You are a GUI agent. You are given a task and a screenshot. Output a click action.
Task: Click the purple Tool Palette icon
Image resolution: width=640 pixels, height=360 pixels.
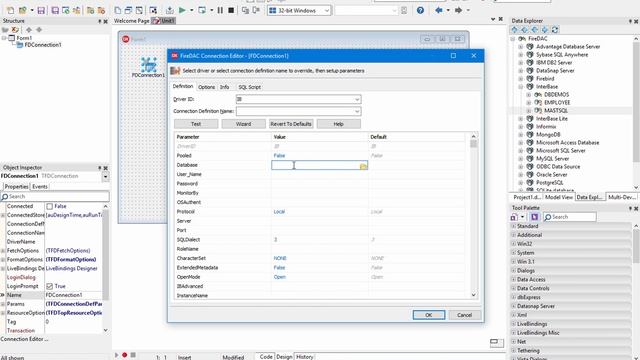point(534,217)
